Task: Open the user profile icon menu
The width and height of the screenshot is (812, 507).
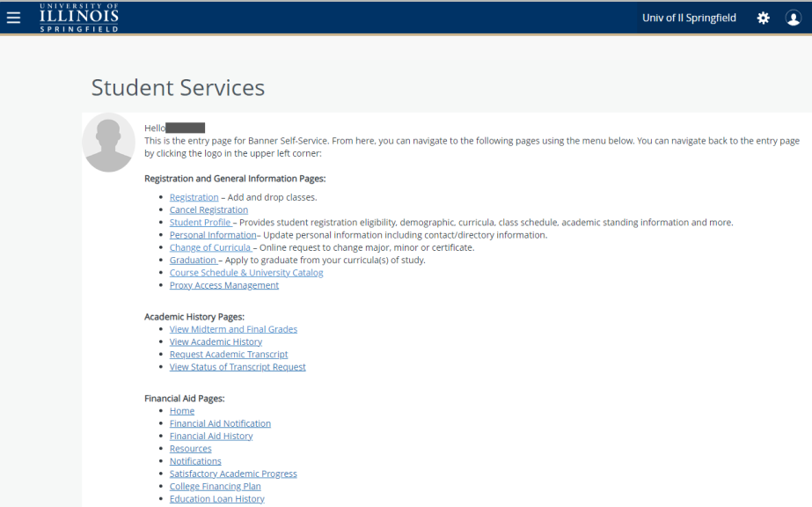Action: [793, 18]
